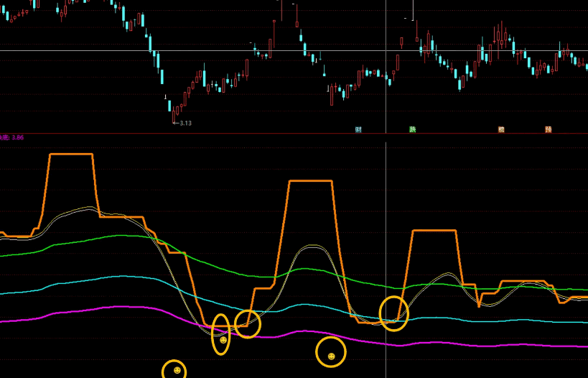
Task: Click the 3.13 lowest price label
Action: pyautogui.click(x=185, y=123)
